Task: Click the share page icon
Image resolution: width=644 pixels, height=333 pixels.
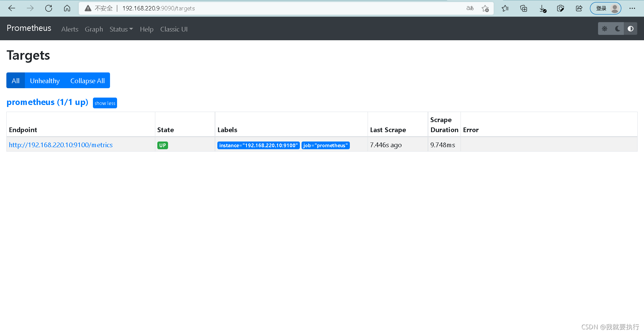Action: (x=579, y=8)
